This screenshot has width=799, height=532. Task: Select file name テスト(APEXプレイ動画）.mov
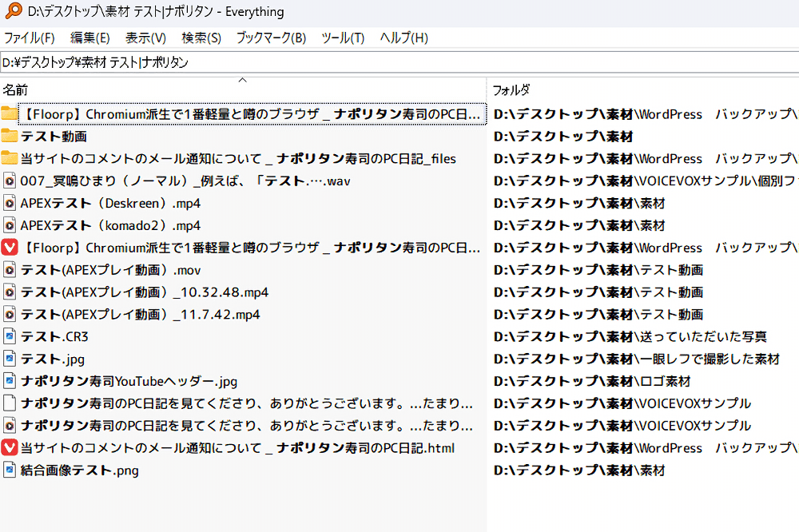pyautogui.click(x=110, y=270)
